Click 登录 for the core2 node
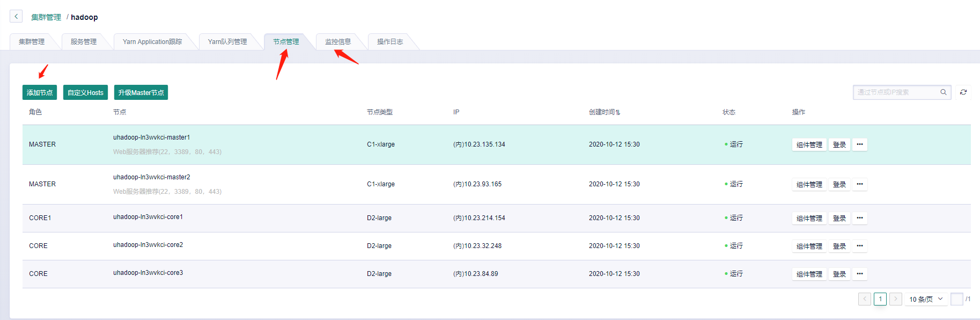This screenshot has height=320, width=980. point(839,246)
